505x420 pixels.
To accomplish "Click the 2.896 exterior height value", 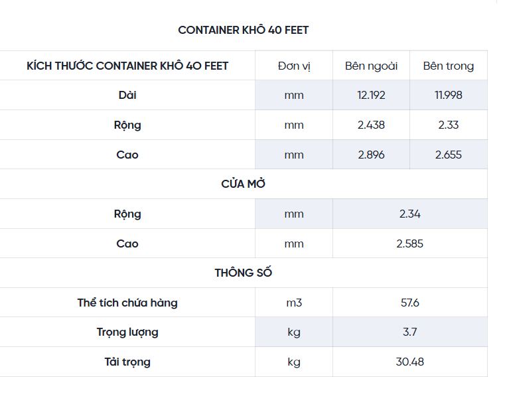I will point(371,155).
